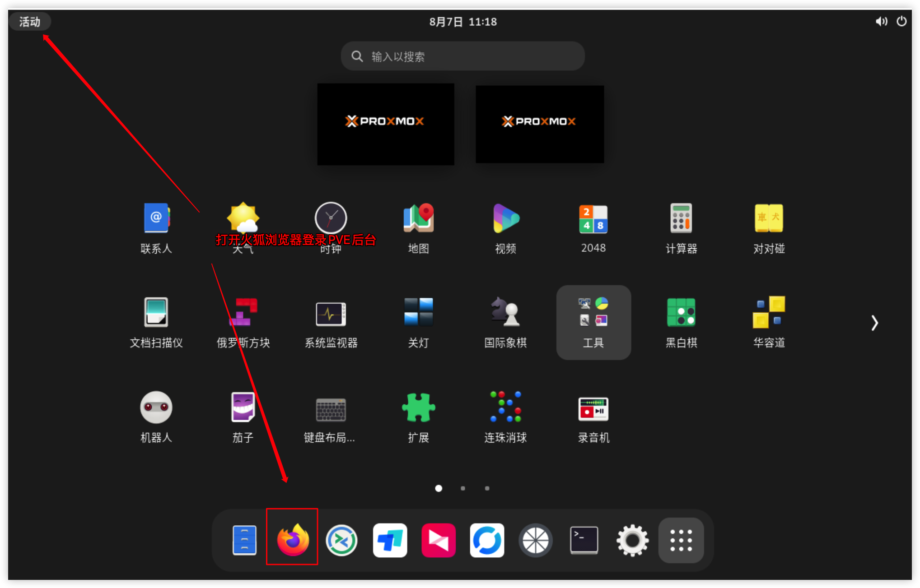Go to next app page with arrow

click(874, 323)
